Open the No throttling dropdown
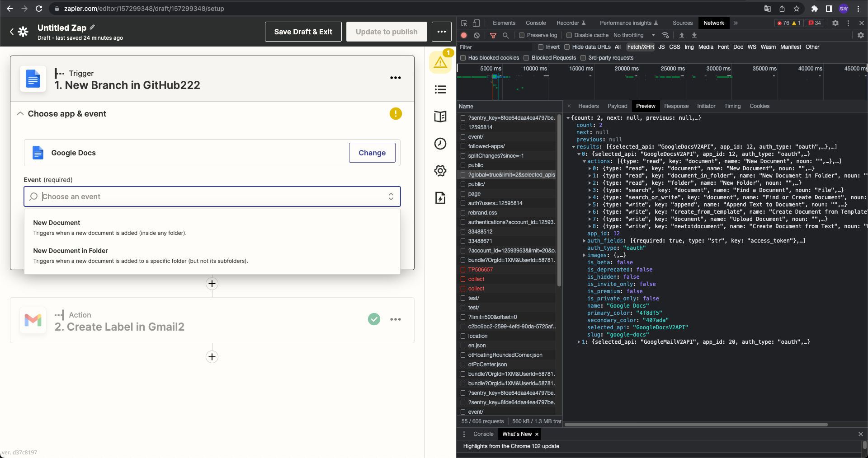This screenshot has height=458, width=868. [634, 35]
